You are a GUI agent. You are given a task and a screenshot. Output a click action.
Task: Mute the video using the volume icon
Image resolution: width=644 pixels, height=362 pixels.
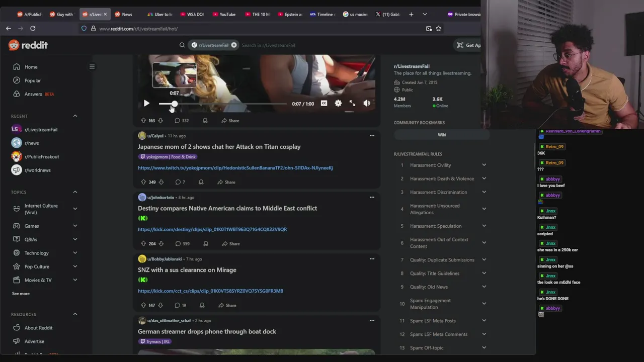click(367, 103)
